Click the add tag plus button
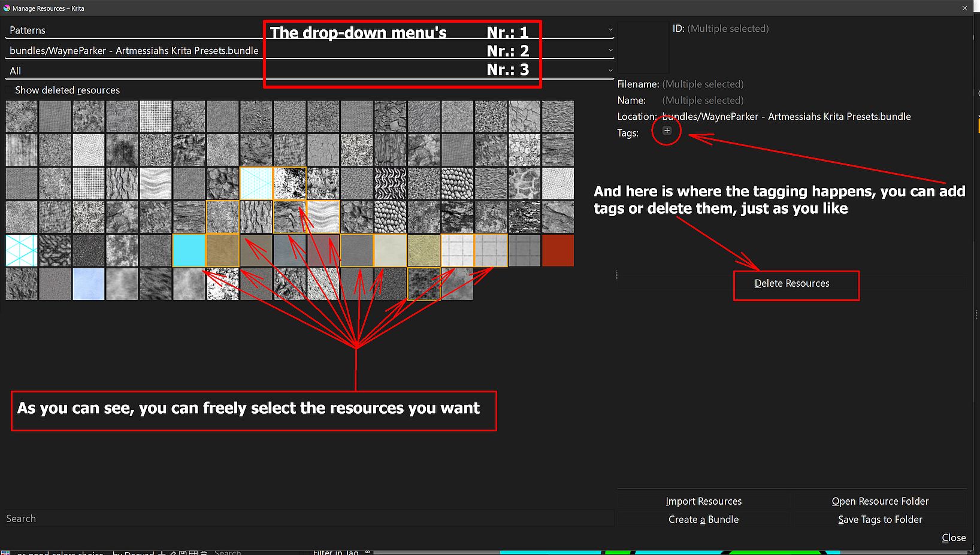The height and width of the screenshot is (555, 980). tap(667, 131)
